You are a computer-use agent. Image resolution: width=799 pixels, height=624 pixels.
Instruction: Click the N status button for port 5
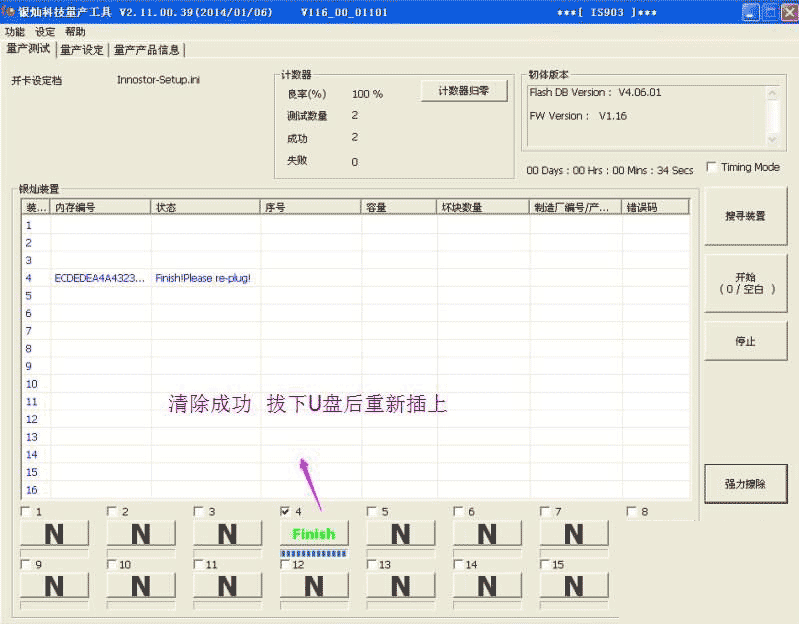click(401, 534)
